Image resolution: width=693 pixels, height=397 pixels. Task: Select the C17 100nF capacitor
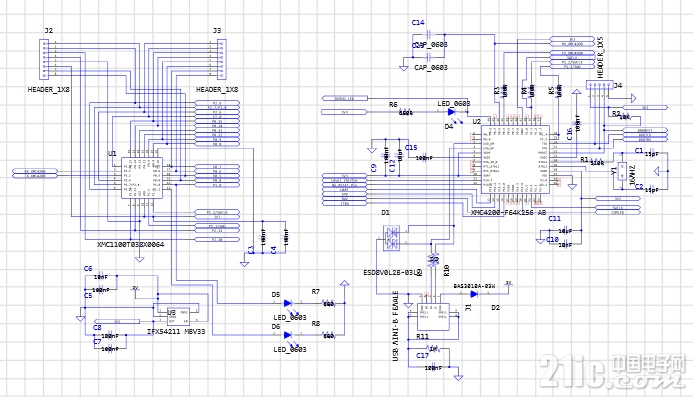[434, 367]
